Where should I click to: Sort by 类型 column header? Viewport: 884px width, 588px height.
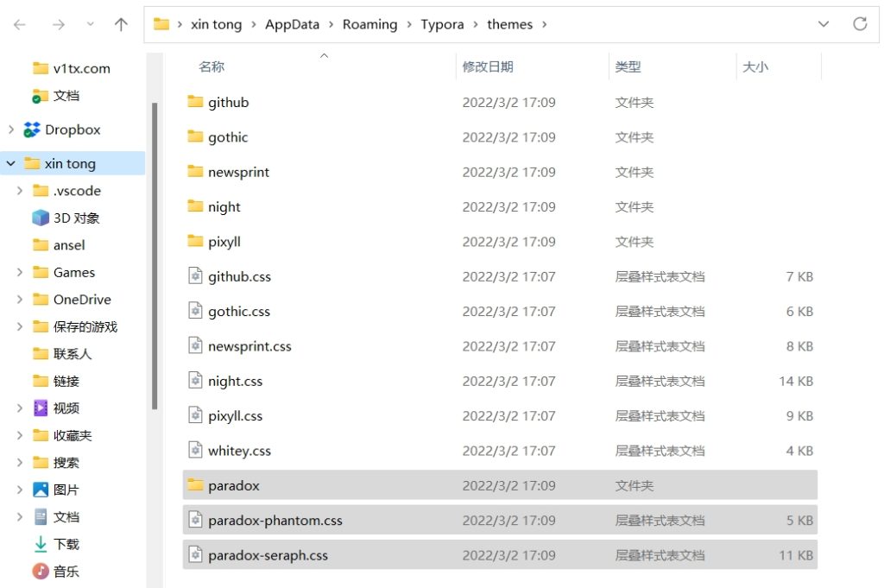[x=628, y=66]
